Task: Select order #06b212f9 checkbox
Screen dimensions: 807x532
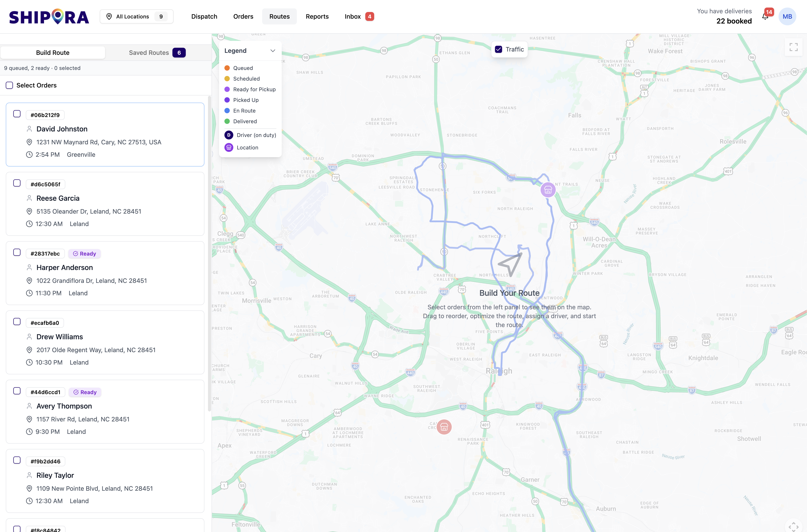Action: [x=17, y=114]
